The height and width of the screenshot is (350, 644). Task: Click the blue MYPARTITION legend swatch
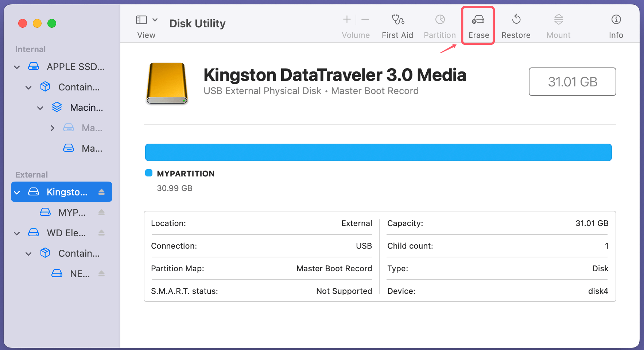tap(149, 173)
